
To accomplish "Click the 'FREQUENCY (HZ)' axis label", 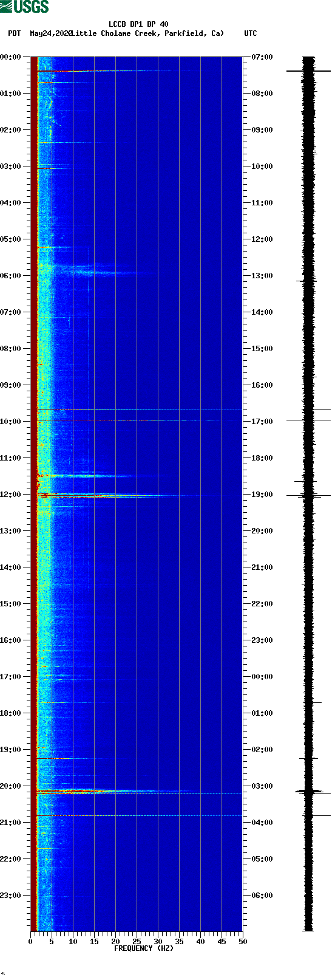I will (144, 948).
